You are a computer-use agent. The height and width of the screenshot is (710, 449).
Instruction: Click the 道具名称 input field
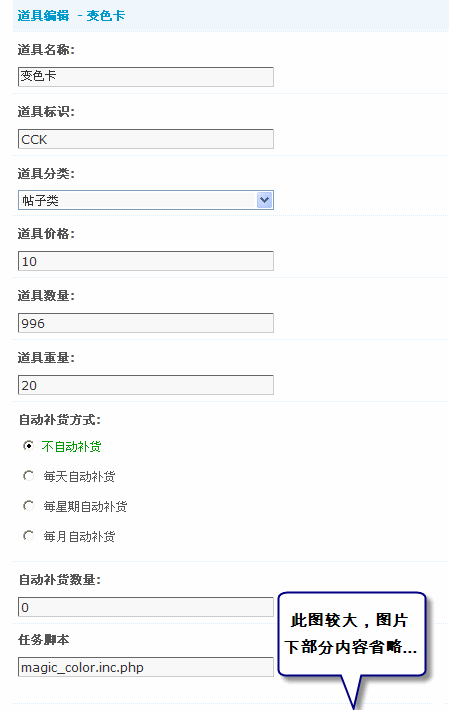[146, 77]
